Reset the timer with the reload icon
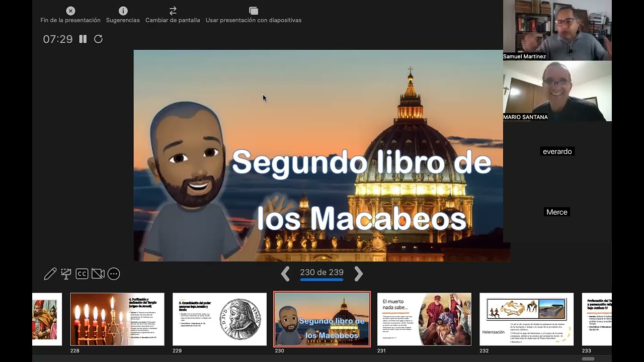Screen dimensions: 644x362 point(98,39)
